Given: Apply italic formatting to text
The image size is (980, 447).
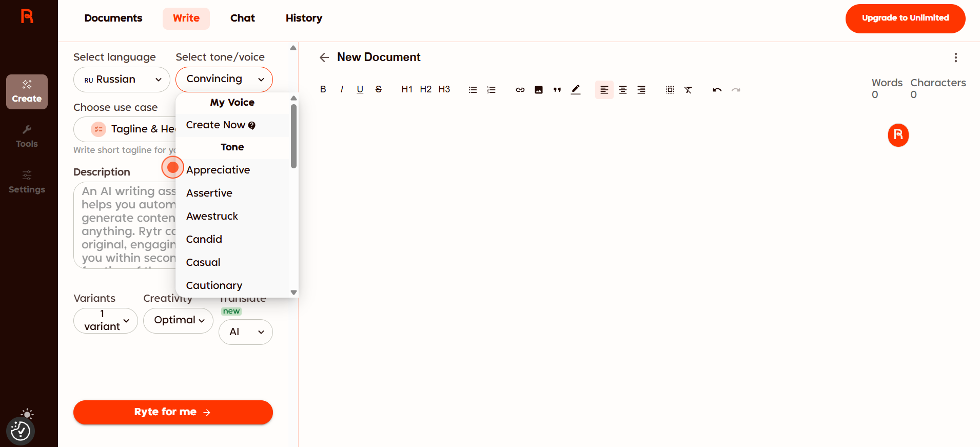Looking at the screenshot, I should coord(342,89).
